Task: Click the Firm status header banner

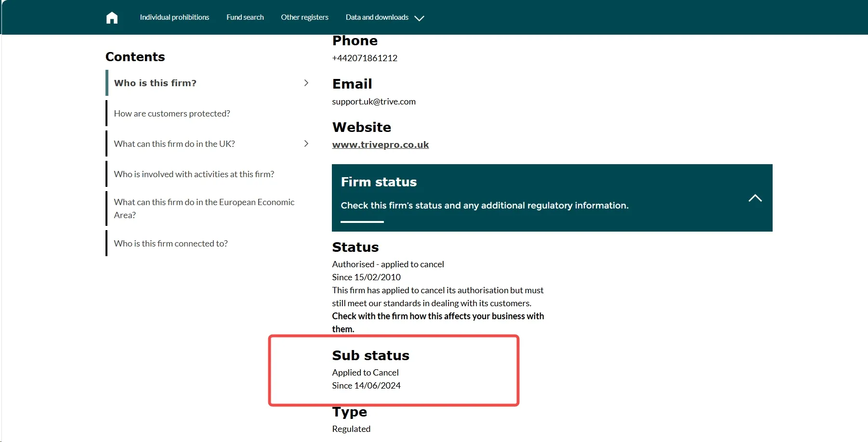Action: [552, 198]
